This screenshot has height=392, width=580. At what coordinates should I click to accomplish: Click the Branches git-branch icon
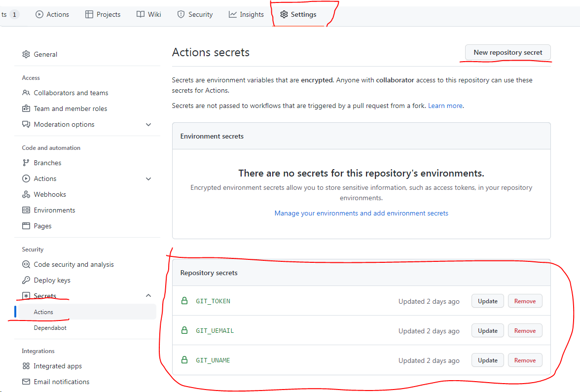[26, 163]
